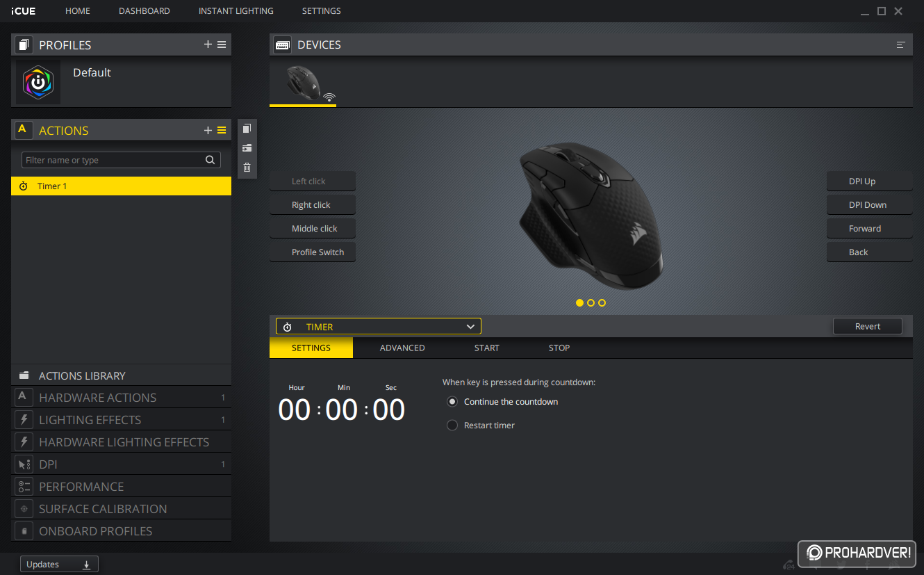Switch to the Start tab
The image size is (924, 575).
click(487, 348)
